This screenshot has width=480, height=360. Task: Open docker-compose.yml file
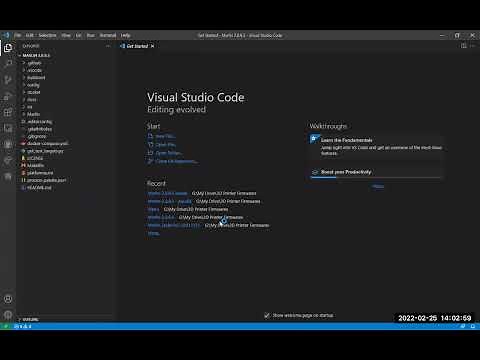(x=47, y=143)
